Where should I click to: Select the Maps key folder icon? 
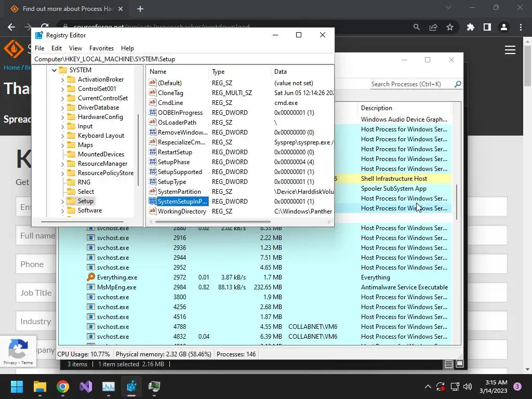pyautogui.click(x=71, y=145)
